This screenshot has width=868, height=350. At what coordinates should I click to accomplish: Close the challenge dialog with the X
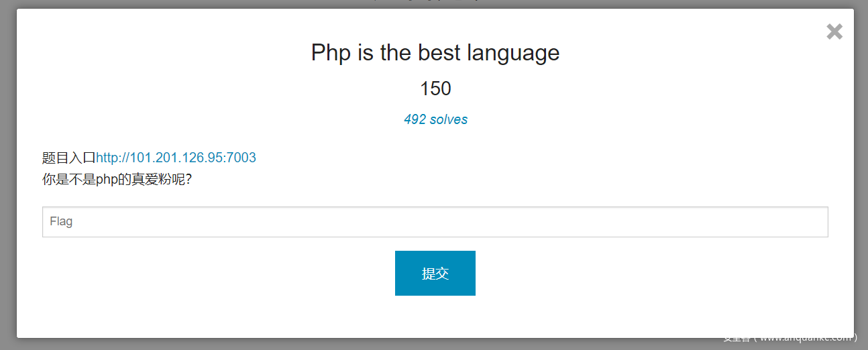(x=834, y=32)
